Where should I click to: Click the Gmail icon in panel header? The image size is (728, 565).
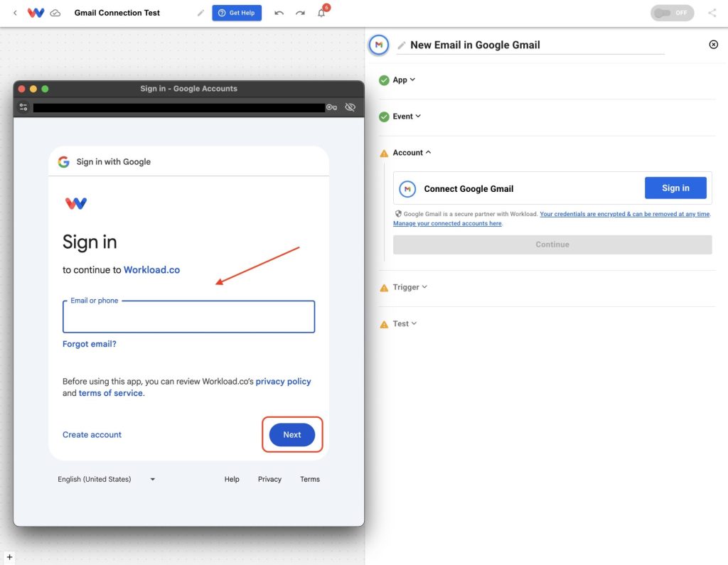pyautogui.click(x=379, y=45)
